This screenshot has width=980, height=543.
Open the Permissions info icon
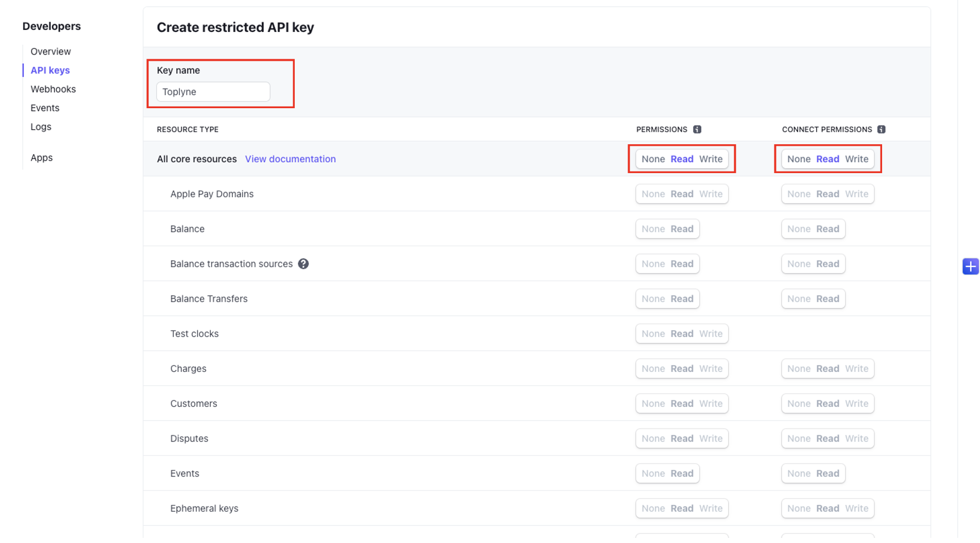(x=697, y=129)
